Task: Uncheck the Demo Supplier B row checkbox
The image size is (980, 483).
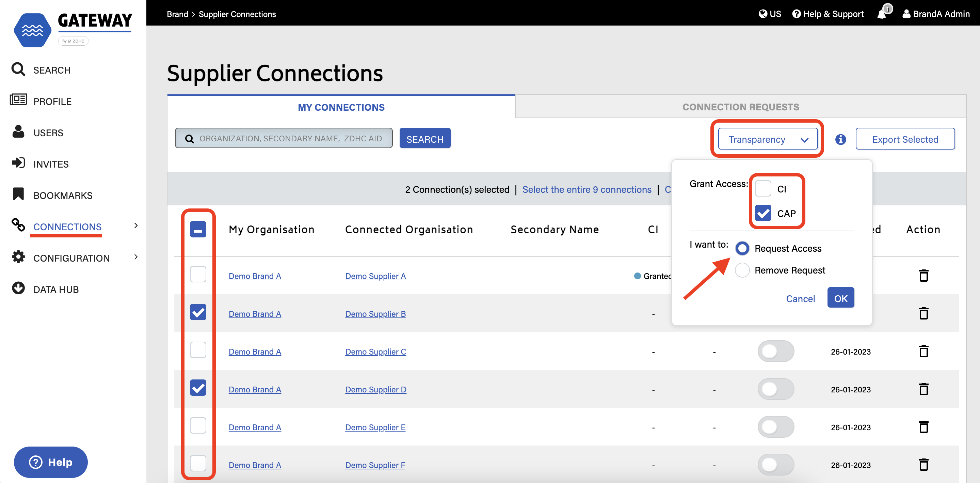Action: point(198,312)
